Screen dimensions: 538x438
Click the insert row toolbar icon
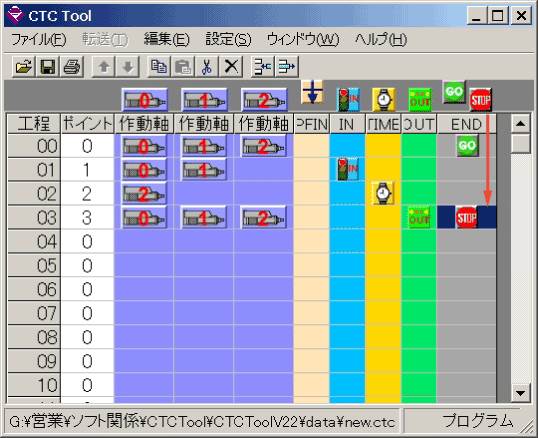pyautogui.click(x=262, y=67)
